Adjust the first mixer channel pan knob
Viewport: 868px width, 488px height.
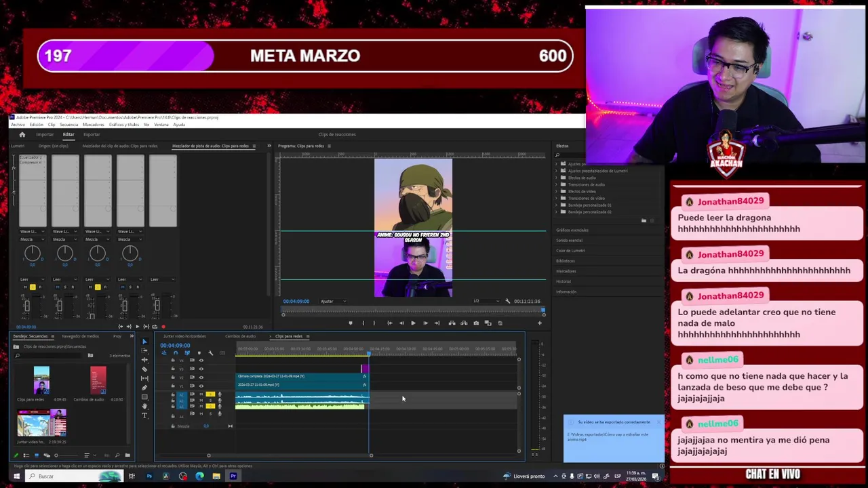[33, 253]
